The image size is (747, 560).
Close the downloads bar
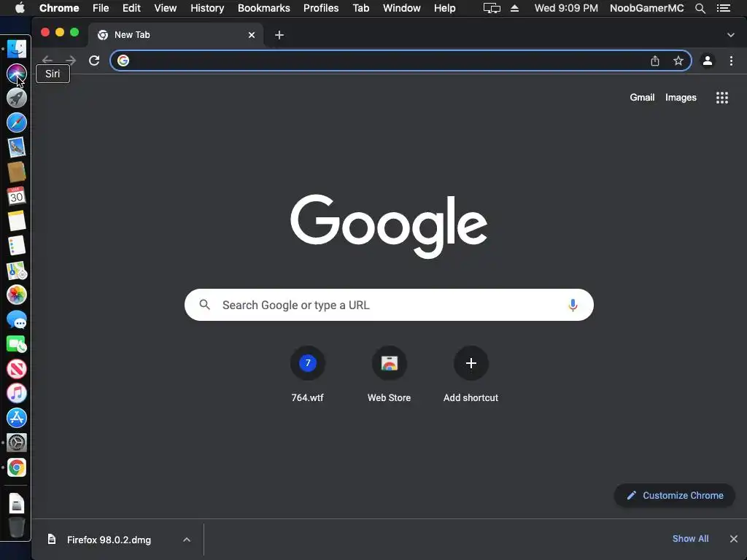click(x=734, y=539)
